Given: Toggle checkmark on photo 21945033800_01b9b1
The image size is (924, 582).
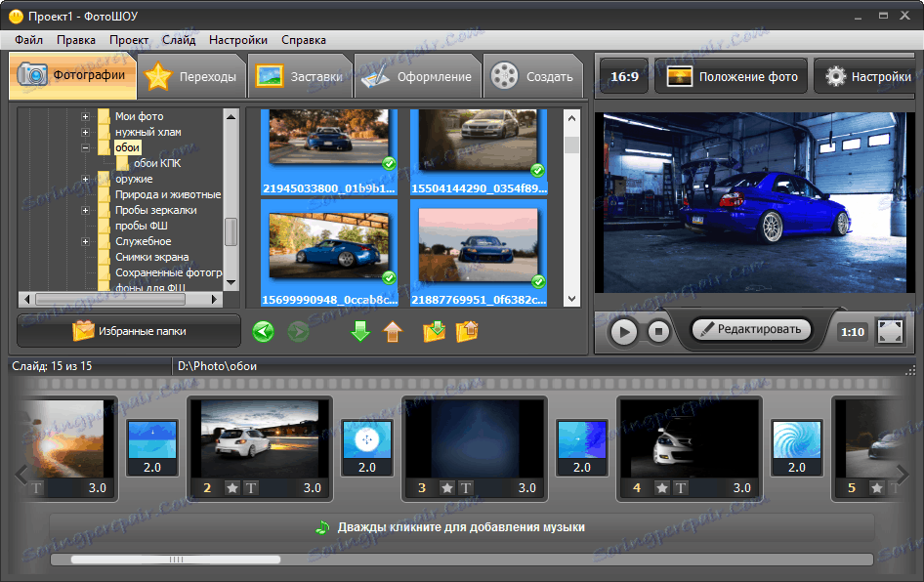Looking at the screenshot, I should tap(389, 164).
